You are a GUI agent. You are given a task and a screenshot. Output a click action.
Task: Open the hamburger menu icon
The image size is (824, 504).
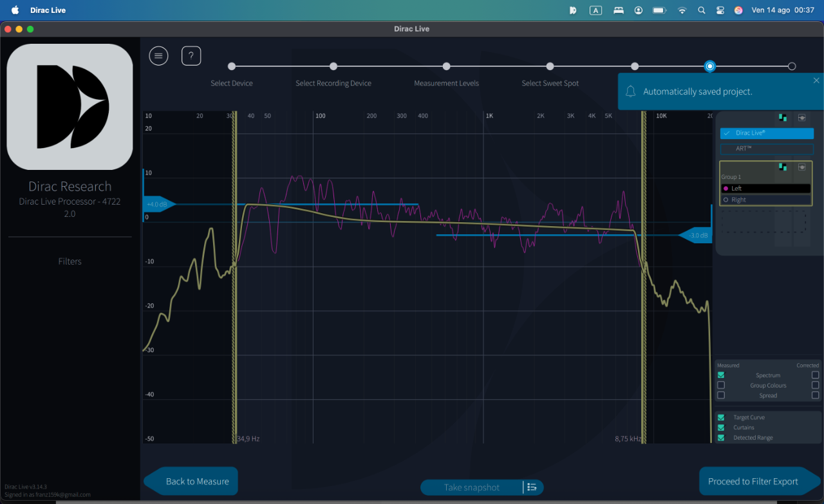pos(158,56)
